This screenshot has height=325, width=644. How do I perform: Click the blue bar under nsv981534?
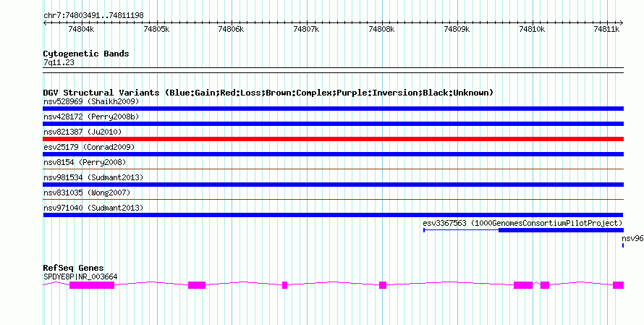[x=333, y=185]
